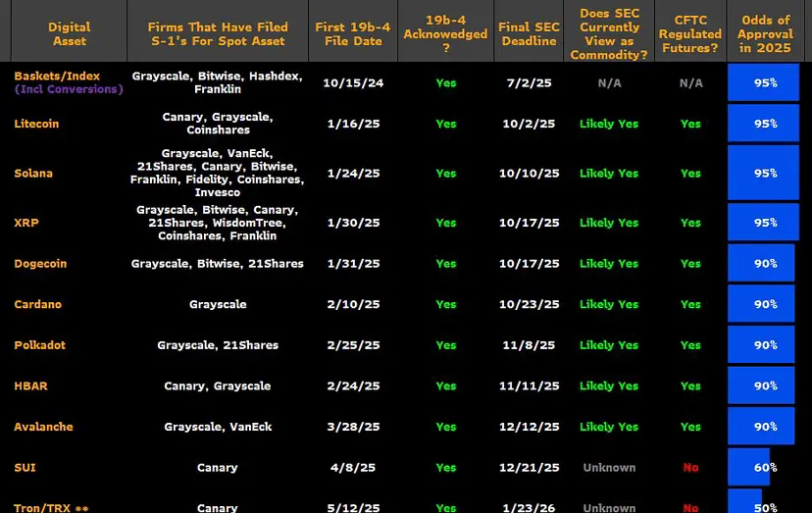Select the Solana asset name

(33, 173)
